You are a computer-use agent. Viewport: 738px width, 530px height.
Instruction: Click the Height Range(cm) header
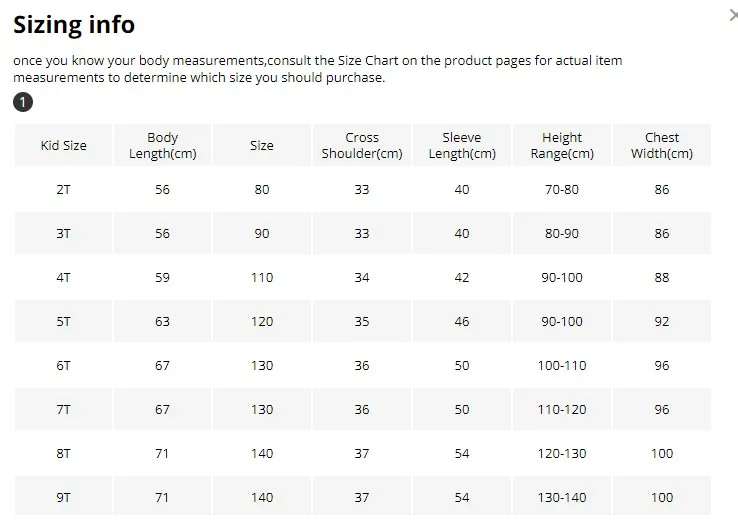tap(562, 145)
